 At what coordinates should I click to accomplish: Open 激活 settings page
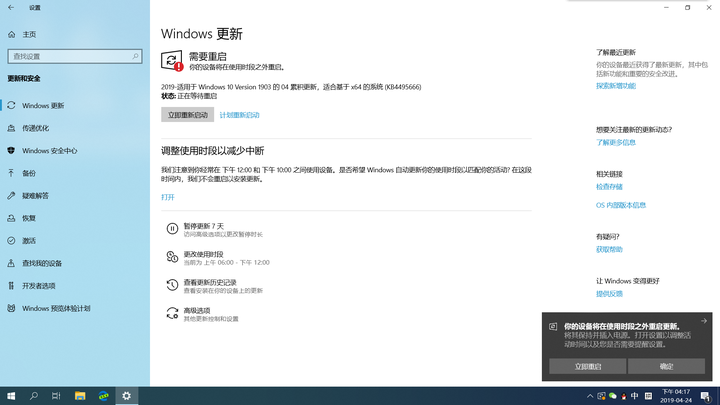(75, 241)
